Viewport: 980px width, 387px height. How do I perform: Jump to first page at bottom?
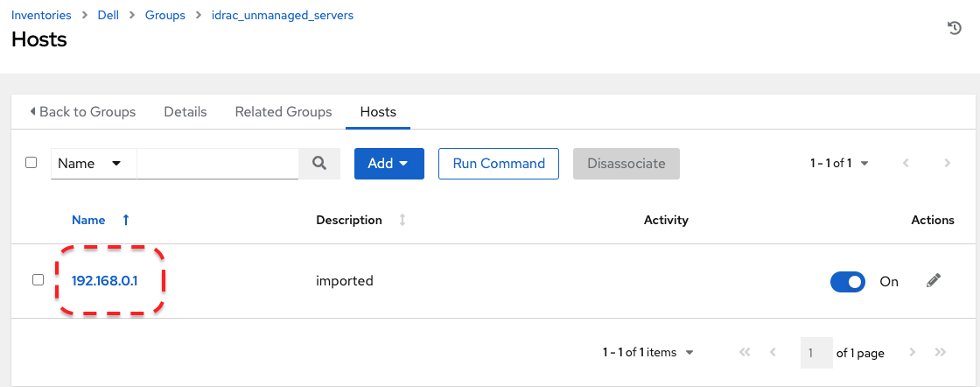745,353
